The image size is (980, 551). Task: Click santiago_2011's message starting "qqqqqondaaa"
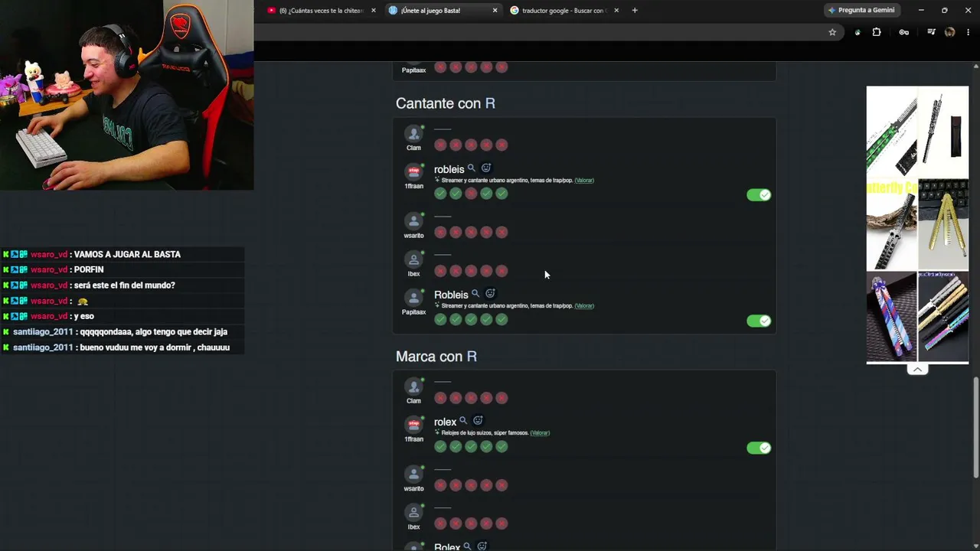point(153,332)
